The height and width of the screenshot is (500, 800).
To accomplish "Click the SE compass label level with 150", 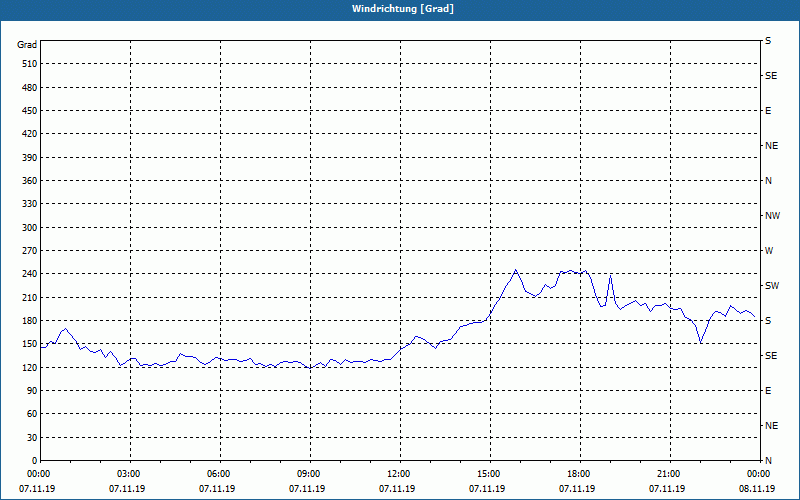I will click(771, 356).
